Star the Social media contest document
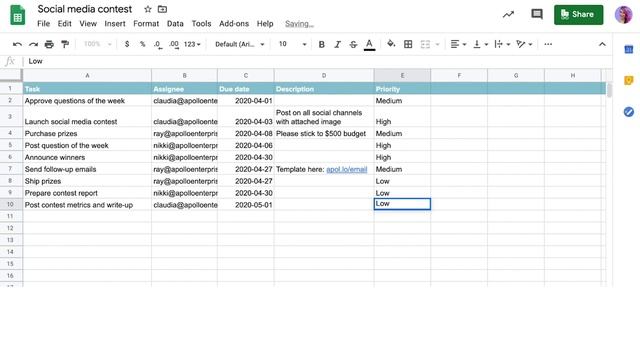 click(x=148, y=9)
